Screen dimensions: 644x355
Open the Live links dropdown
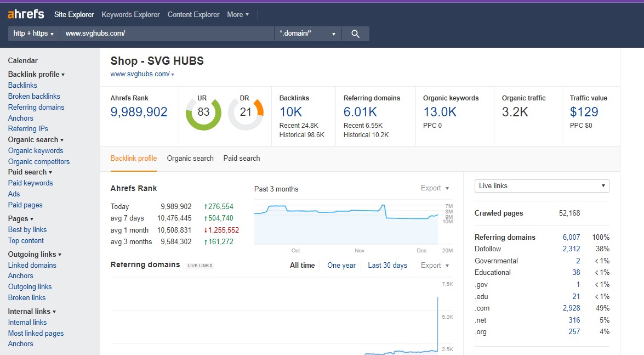coord(542,186)
